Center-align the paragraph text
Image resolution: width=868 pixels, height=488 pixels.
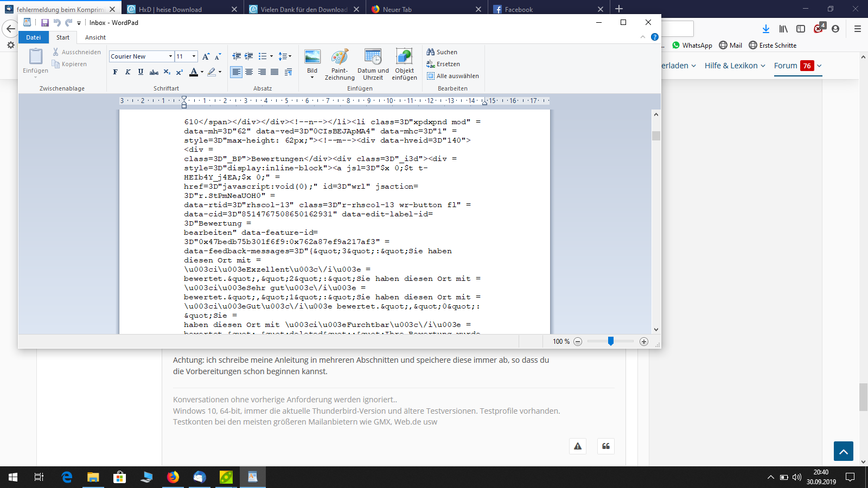(249, 72)
